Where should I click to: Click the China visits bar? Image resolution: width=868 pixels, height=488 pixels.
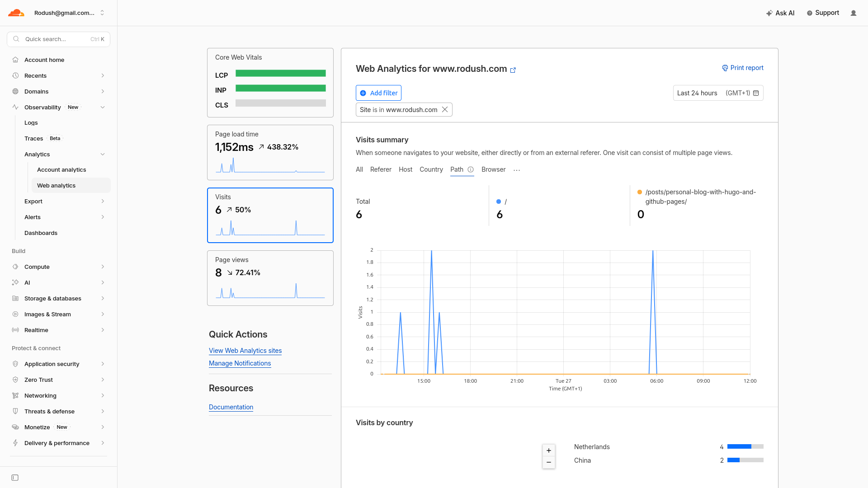click(745, 460)
